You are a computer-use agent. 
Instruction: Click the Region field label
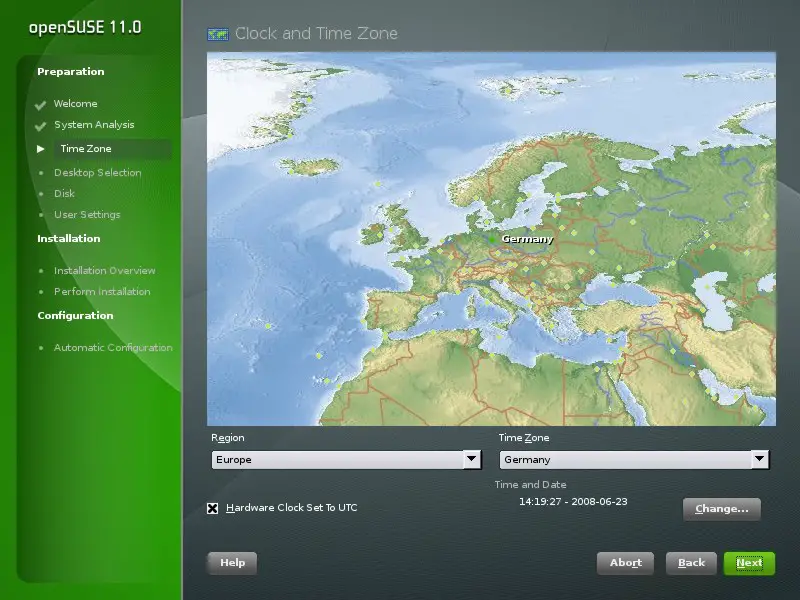click(228, 438)
